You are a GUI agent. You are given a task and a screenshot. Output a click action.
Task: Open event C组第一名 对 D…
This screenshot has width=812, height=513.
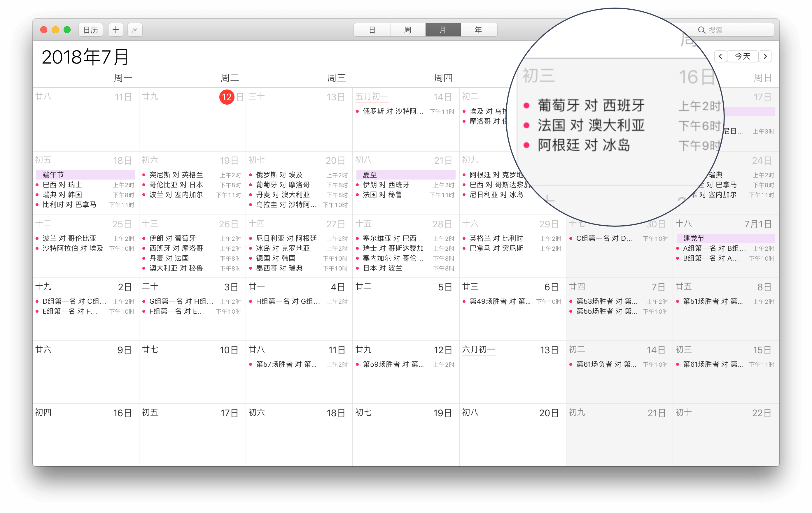619,238
